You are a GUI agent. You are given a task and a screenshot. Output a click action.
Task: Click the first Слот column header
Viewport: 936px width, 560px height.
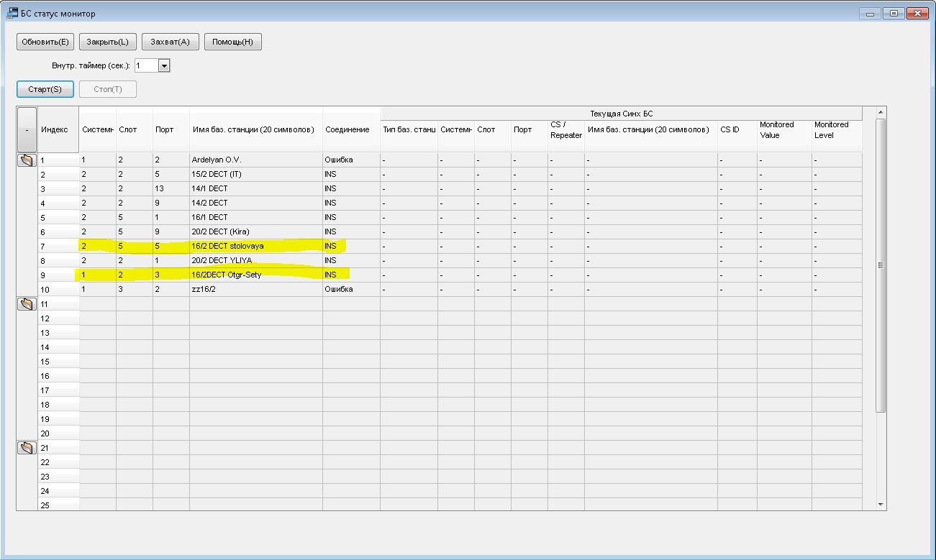click(x=135, y=129)
